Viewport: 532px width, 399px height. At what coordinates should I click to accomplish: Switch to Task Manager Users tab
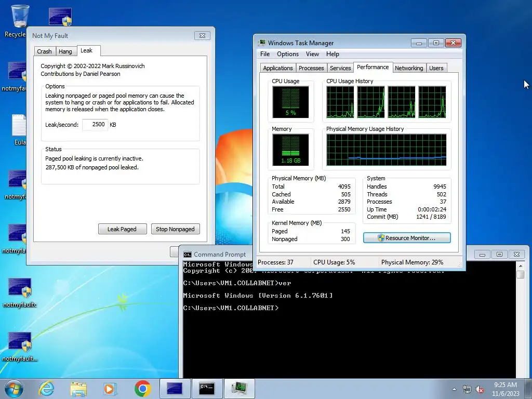tap(436, 68)
